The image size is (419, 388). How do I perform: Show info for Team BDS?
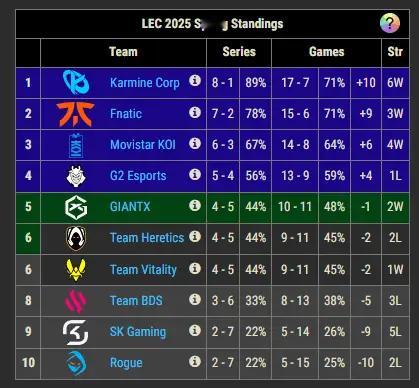(x=195, y=299)
